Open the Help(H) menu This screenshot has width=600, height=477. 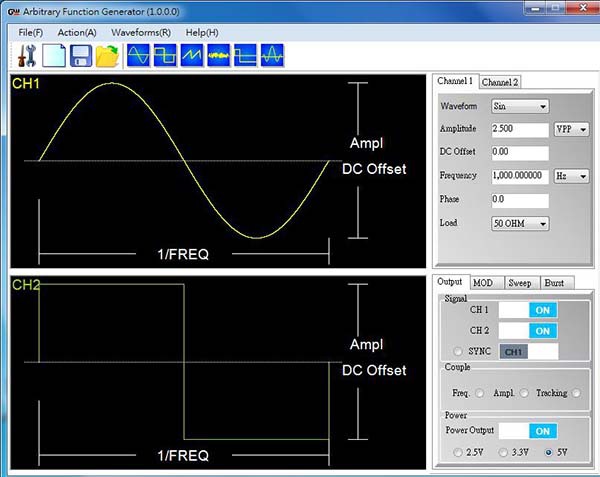tap(202, 33)
